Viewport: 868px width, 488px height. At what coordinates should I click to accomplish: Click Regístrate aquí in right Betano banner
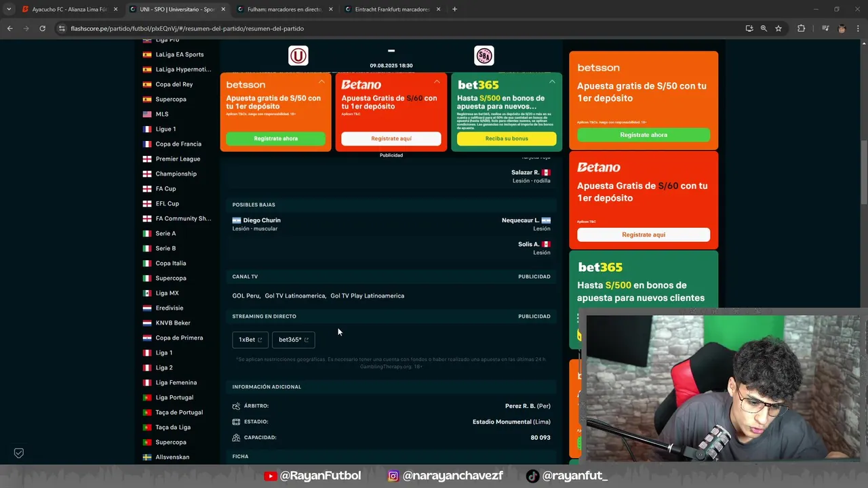pyautogui.click(x=644, y=235)
